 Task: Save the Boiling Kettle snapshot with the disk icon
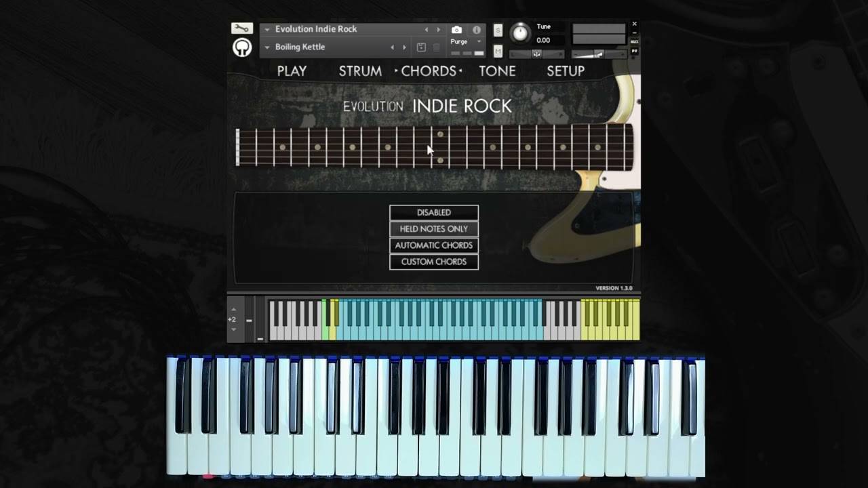[x=421, y=47]
